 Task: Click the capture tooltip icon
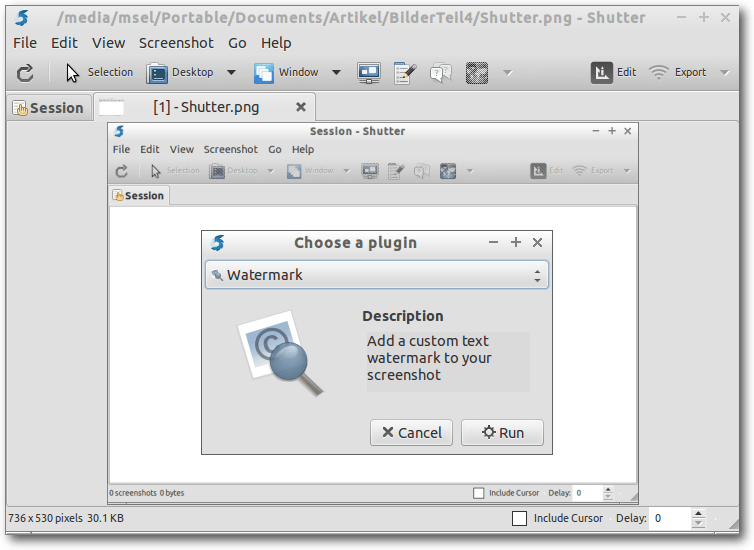441,73
